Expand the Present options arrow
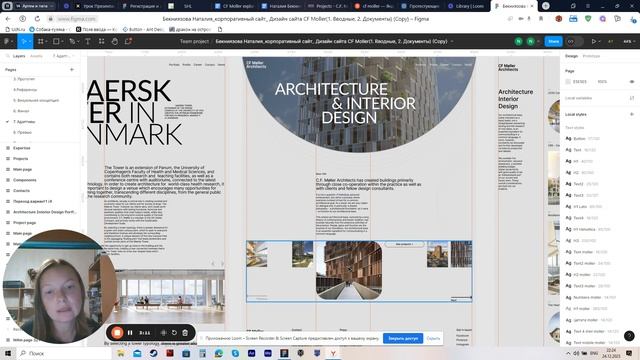Viewport: 640px width, 360px height. coord(599,41)
